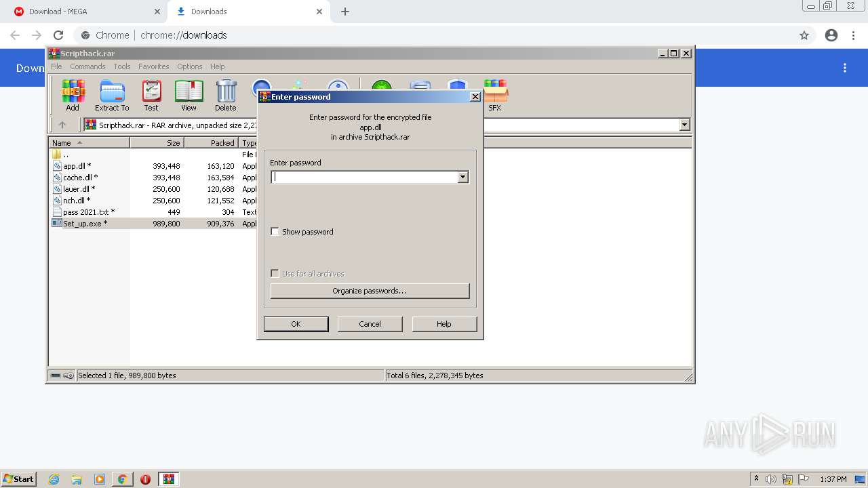
Task: Open a new Chrome tab
Action: 345,12
